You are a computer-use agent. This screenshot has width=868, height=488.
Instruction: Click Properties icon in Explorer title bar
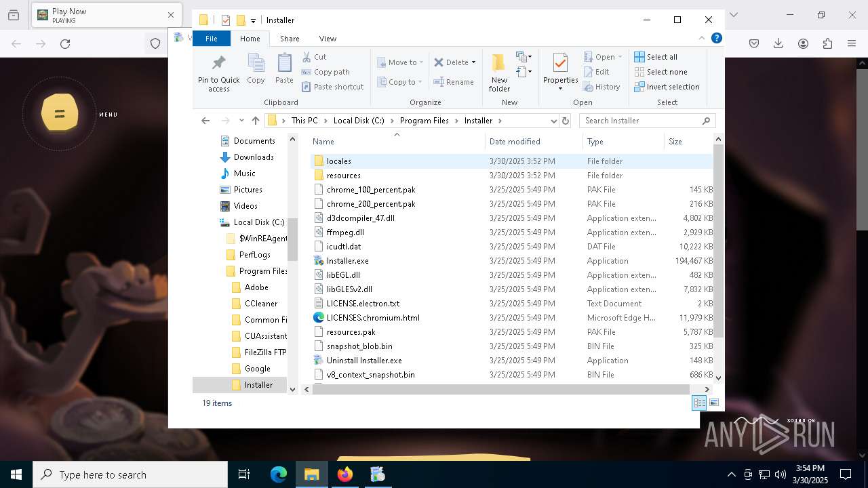226,20
